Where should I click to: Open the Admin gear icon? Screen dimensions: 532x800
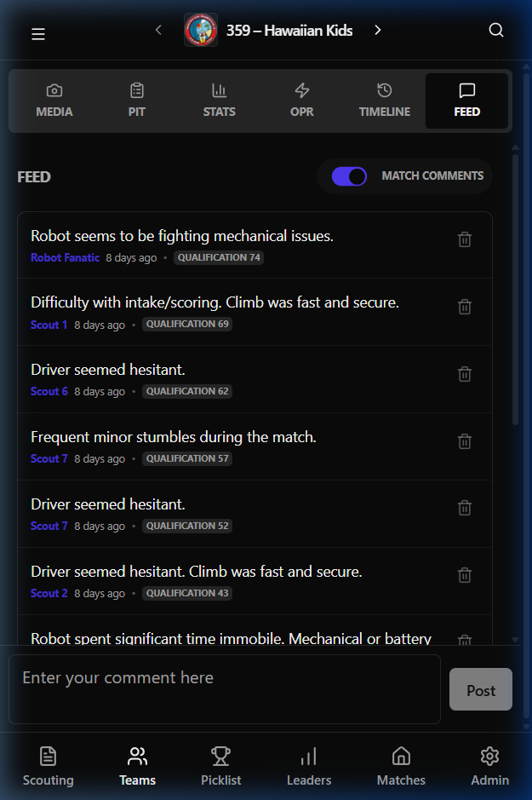tap(489, 757)
